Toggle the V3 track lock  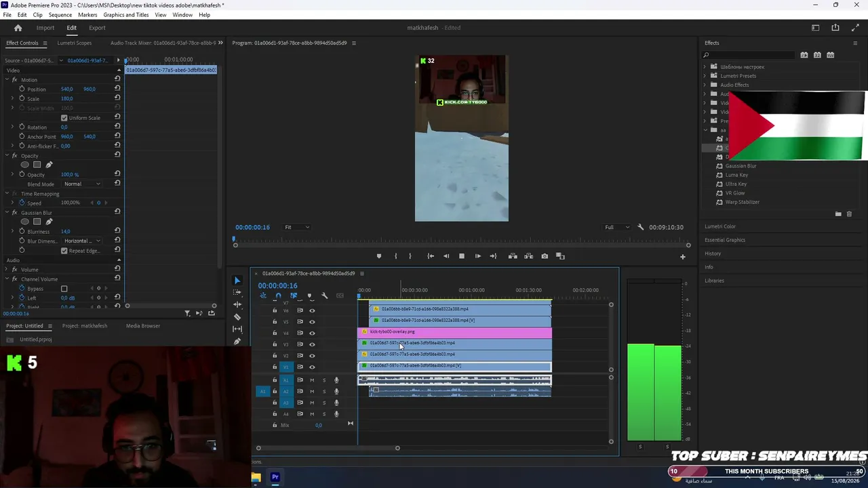275,344
